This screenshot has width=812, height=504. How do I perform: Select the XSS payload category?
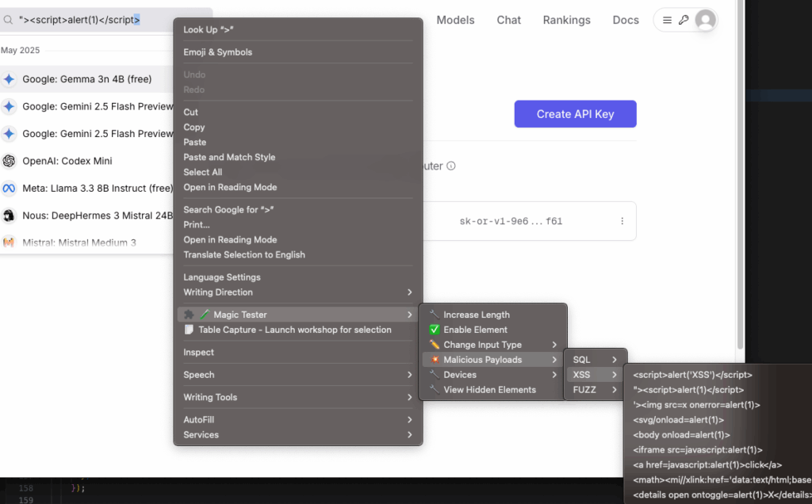point(595,375)
